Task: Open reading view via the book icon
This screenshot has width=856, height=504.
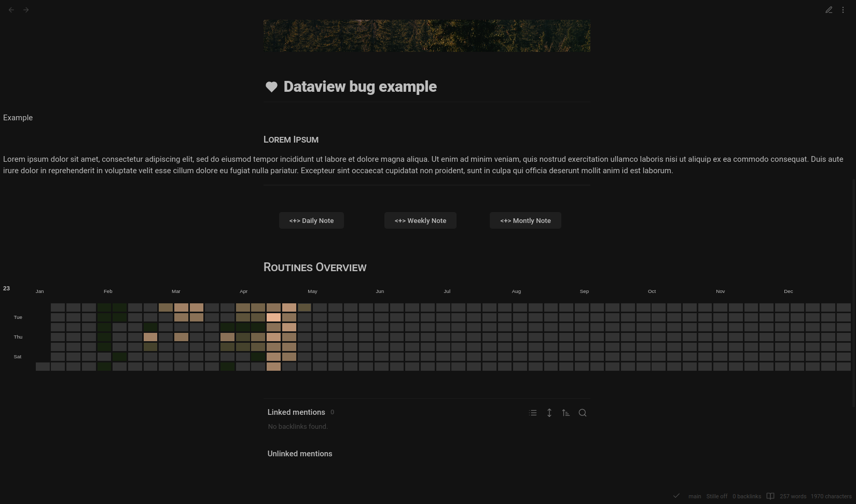Action: (x=770, y=496)
